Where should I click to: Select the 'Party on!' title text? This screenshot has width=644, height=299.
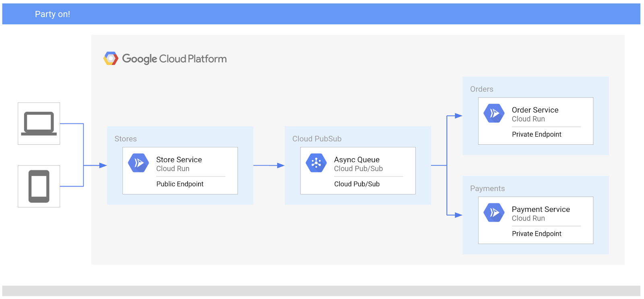coord(52,14)
